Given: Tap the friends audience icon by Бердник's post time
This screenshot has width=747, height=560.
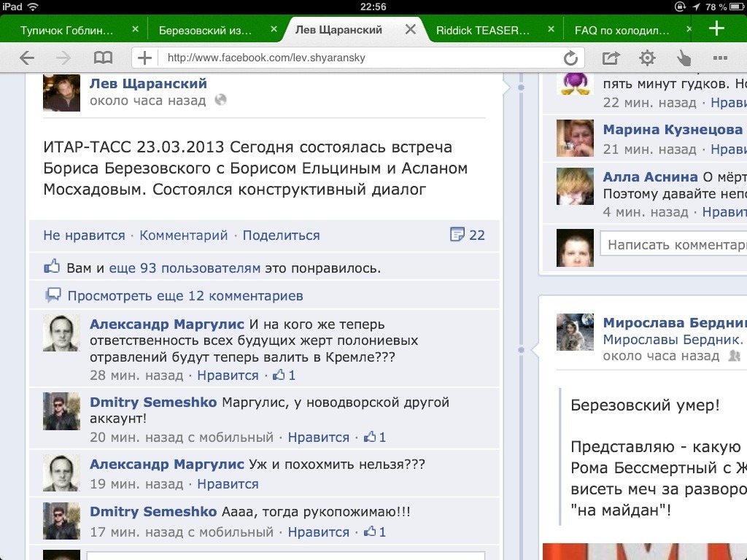Looking at the screenshot, I should pos(734,356).
